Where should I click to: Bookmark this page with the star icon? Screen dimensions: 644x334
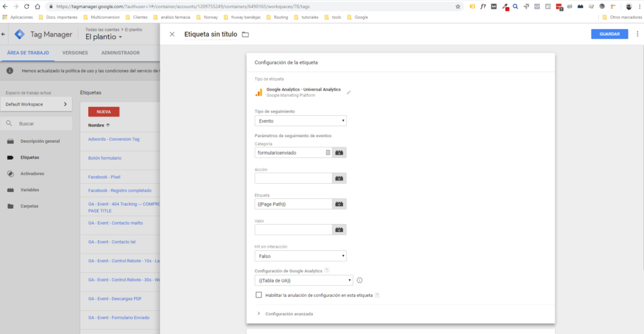458,6
